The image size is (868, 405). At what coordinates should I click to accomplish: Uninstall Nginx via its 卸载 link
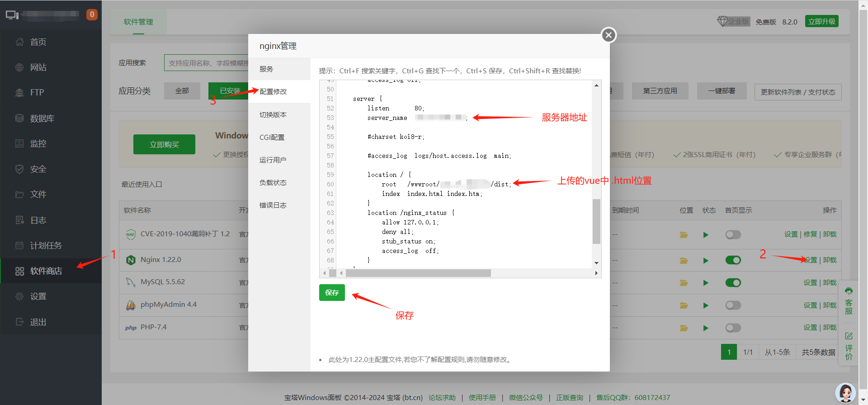(x=830, y=260)
